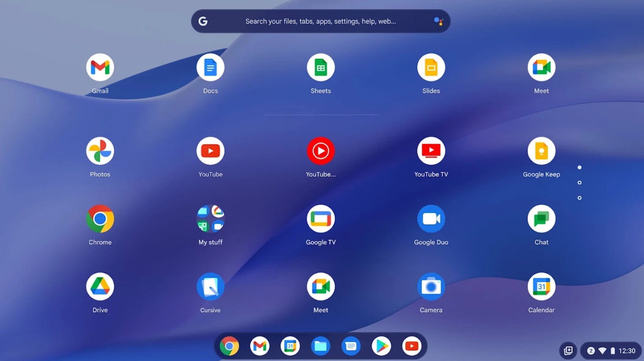Open the holding space tote icon
Viewport: 644px width, 361px height.
(568, 351)
